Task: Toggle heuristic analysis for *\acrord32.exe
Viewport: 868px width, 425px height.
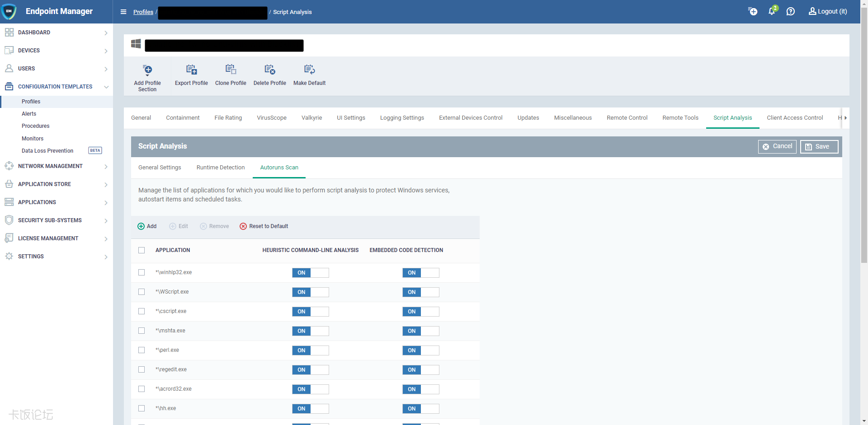Action: (x=311, y=389)
